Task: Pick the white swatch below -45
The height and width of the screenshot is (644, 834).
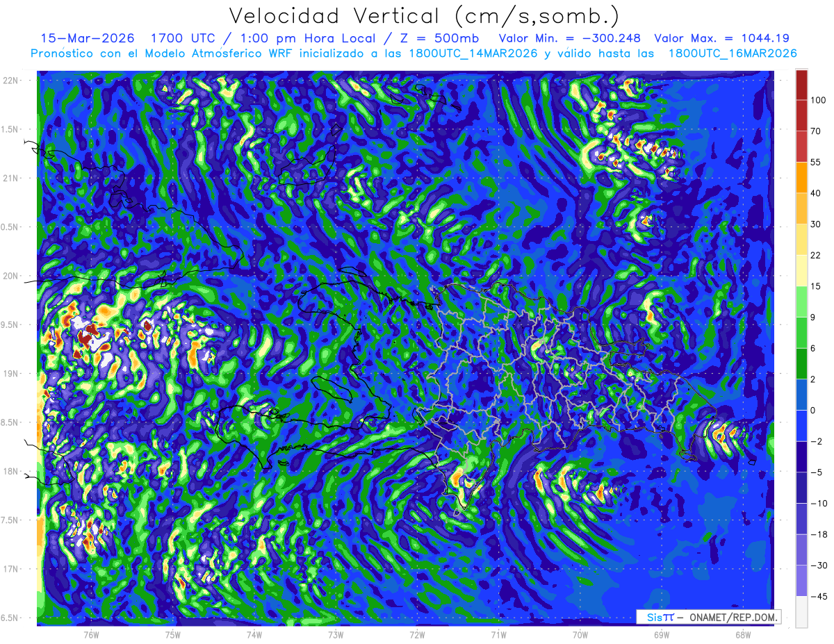Action: (801, 612)
